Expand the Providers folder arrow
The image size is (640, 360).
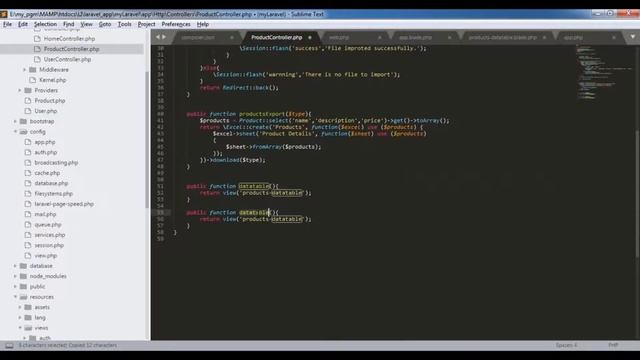coord(20,90)
